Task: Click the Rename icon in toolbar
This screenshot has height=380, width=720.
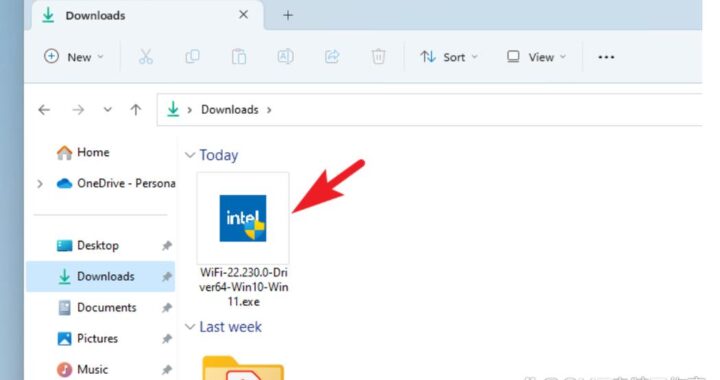Action: click(x=285, y=57)
